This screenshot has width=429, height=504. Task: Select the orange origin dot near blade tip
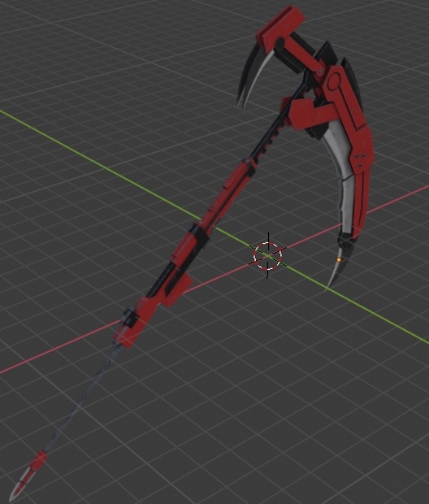339,259
